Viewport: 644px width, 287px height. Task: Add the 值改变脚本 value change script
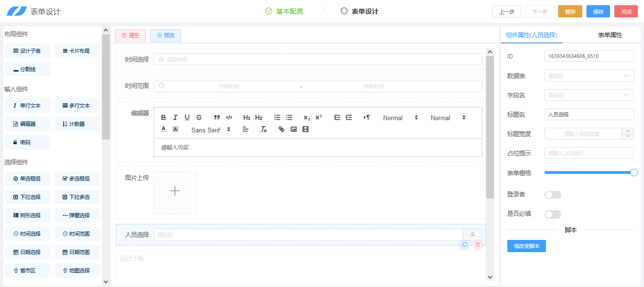tap(527, 246)
